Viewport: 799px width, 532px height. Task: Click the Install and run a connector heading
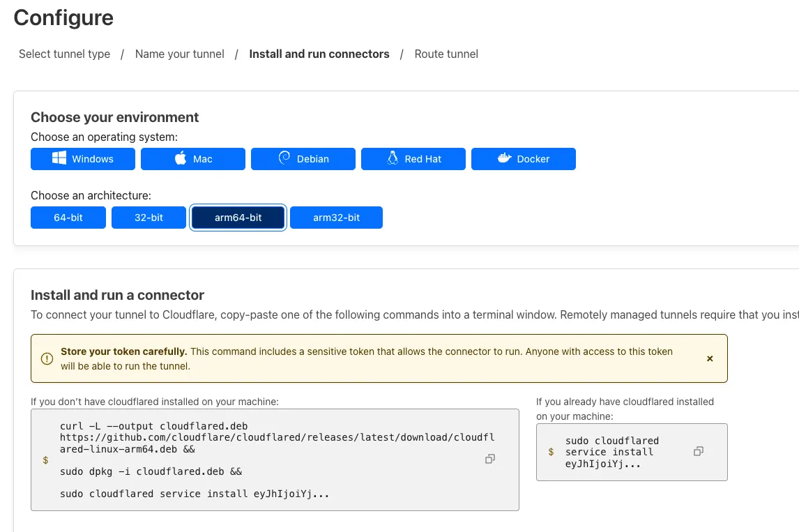pos(117,295)
